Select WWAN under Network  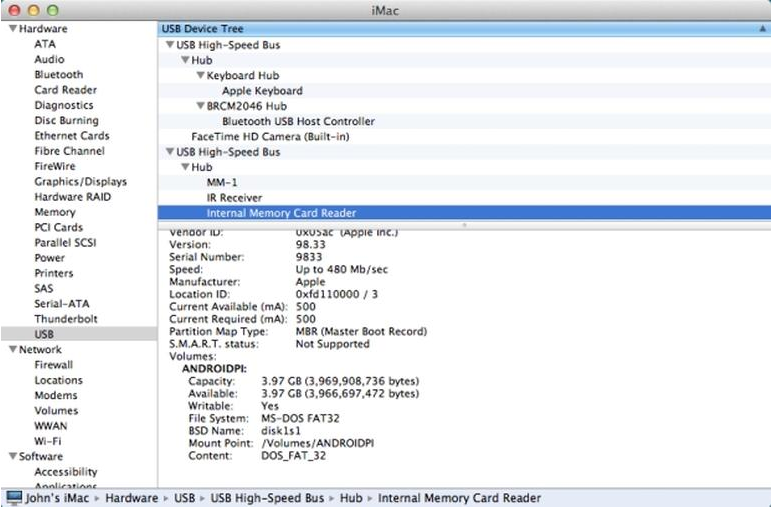pos(50,426)
